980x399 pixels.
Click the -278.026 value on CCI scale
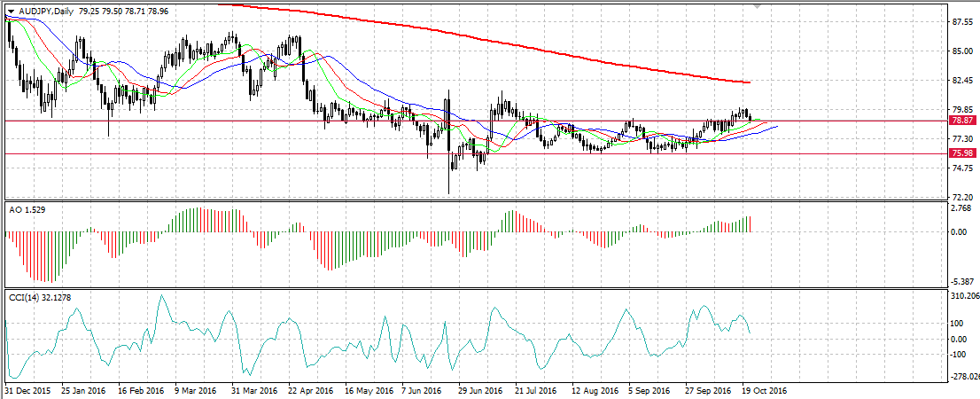962,377
